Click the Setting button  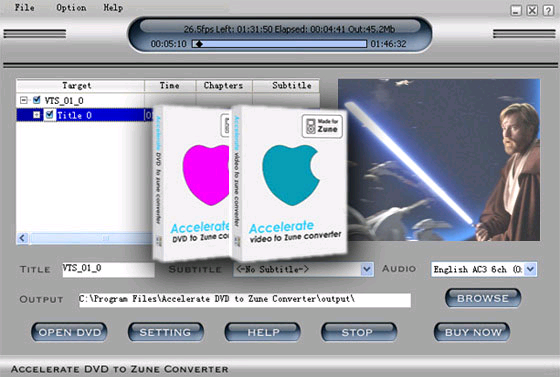(x=166, y=332)
